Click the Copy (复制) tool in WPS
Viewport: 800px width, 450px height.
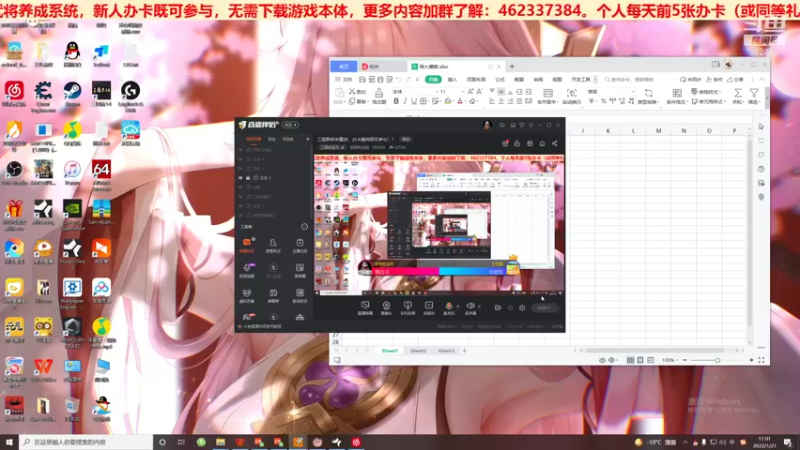tap(357, 102)
